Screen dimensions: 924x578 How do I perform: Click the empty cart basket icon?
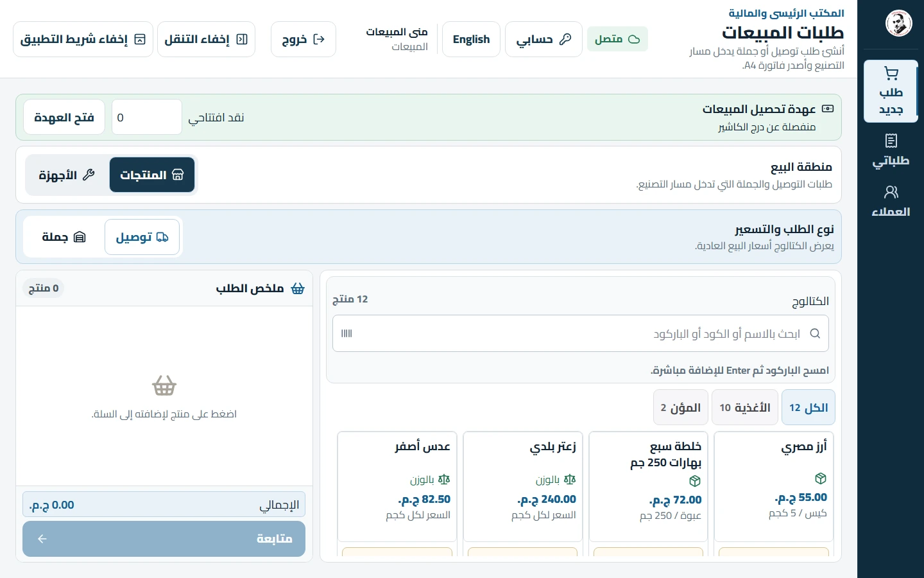pyautogui.click(x=164, y=385)
